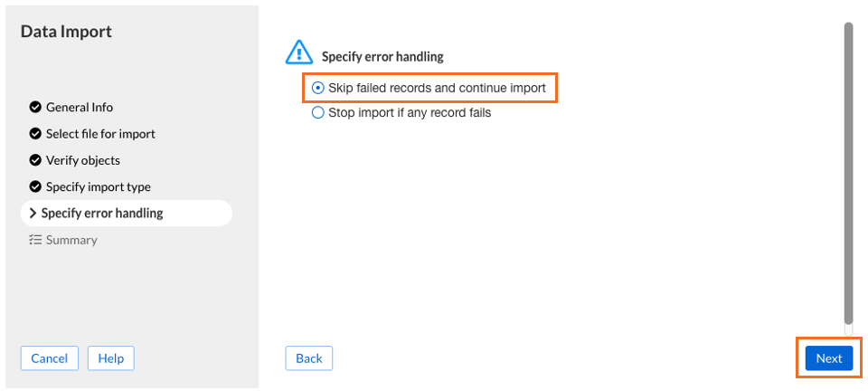Viewport: 868px width, 391px height.
Task: Go back with the Back button
Action: point(309,358)
